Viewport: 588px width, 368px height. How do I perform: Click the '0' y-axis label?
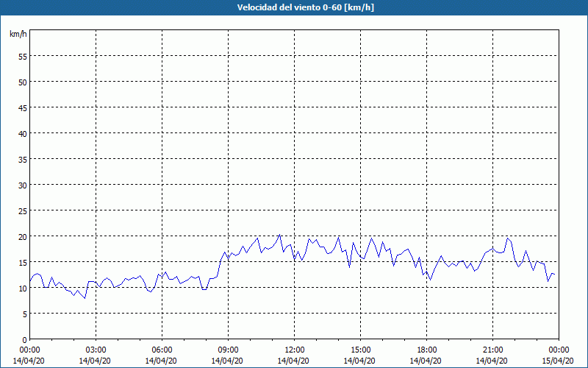(25, 340)
